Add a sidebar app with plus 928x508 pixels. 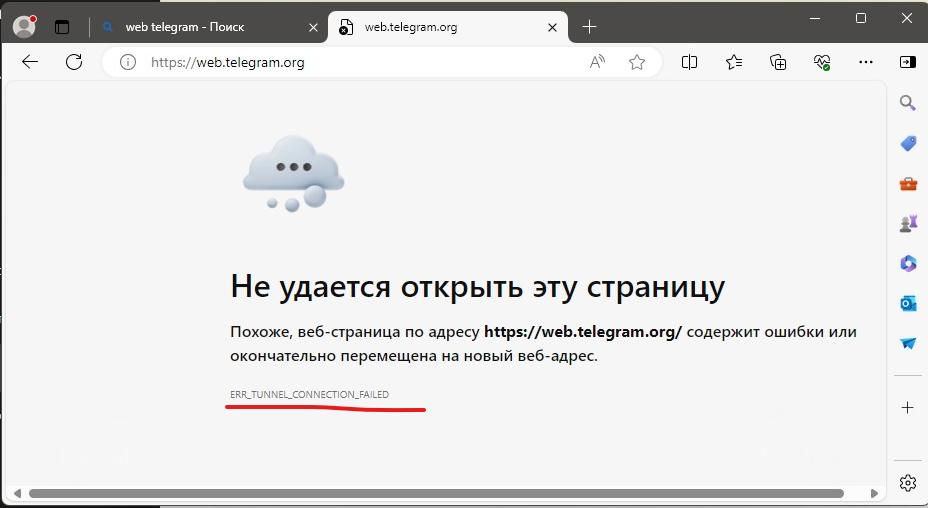click(907, 407)
